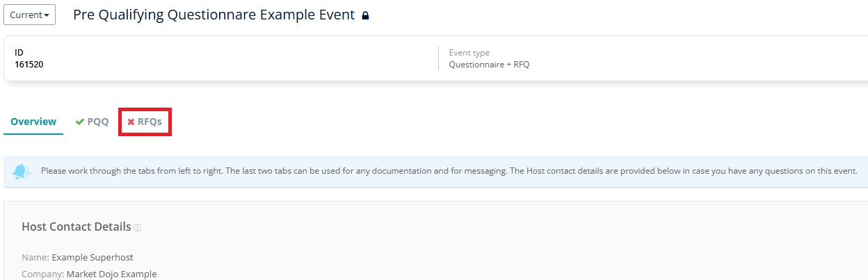Click the Pre Qualifying Questionnare event title
Viewport: 868px width, 280px height.
(x=214, y=15)
